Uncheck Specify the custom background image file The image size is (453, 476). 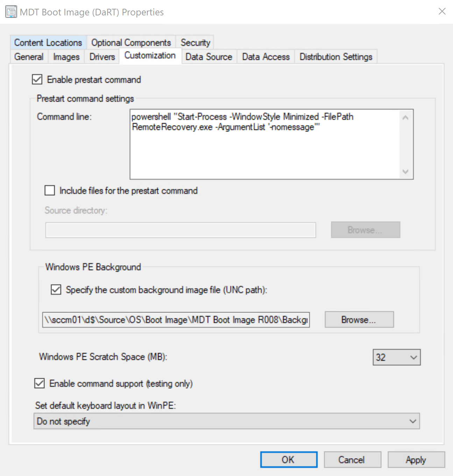tap(56, 290)
